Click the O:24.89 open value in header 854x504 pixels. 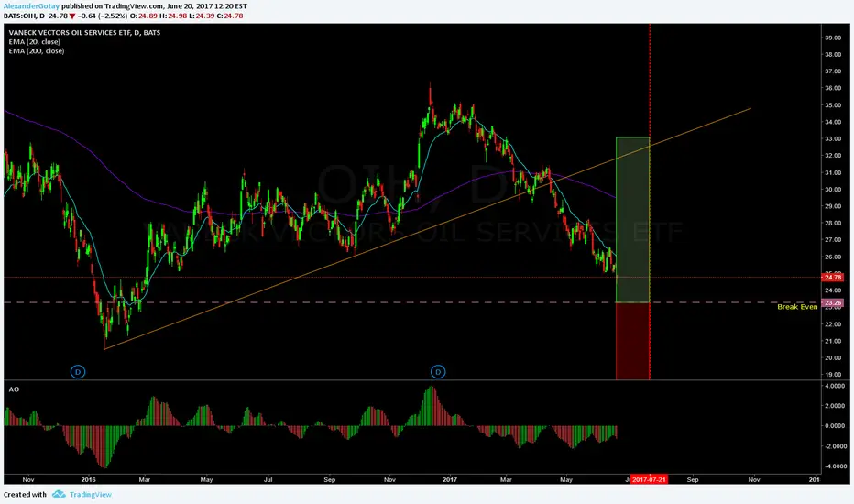pos(144,16)
